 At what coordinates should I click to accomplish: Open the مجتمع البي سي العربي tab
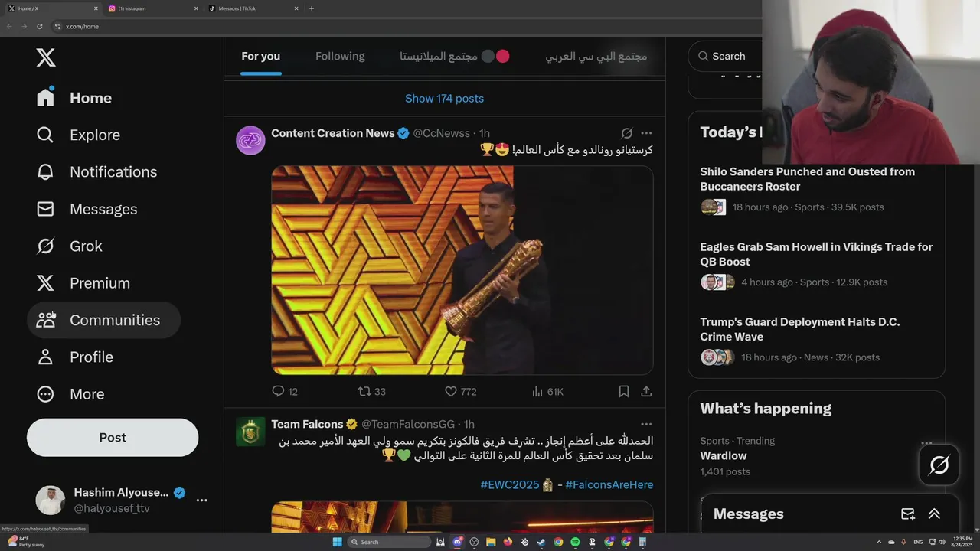(596, 57)
